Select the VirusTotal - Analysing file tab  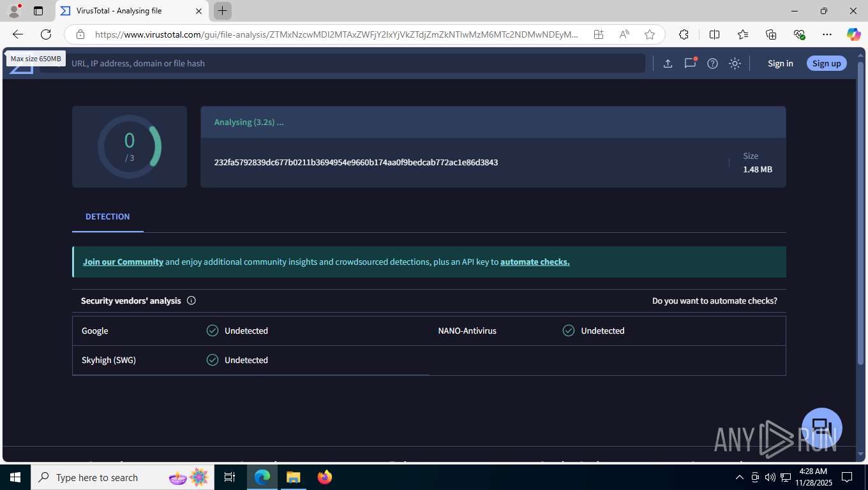132,11
